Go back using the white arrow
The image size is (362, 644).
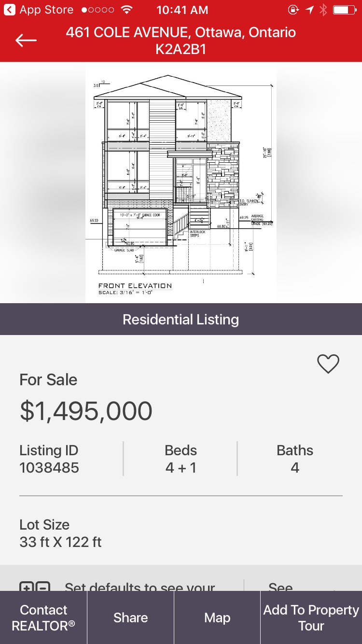26,41
